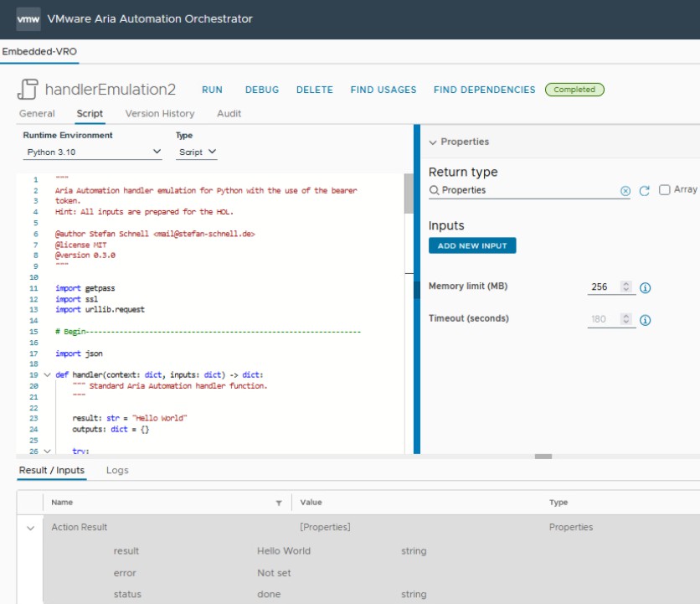Open the Runtime Environment Python 3.10 dropdown
Image resolution: width=700 pixels, height=604 pixels.
(x=92, y=152)
